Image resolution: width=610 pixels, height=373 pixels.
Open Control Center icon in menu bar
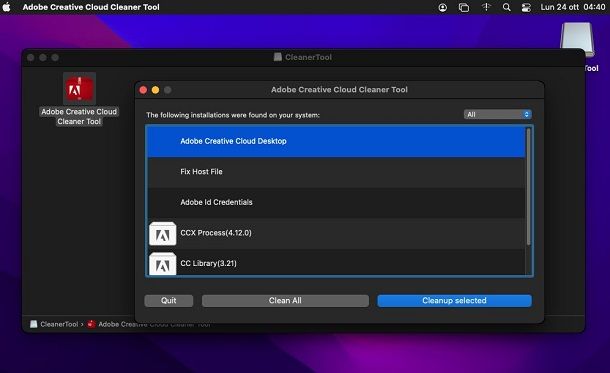526,7
